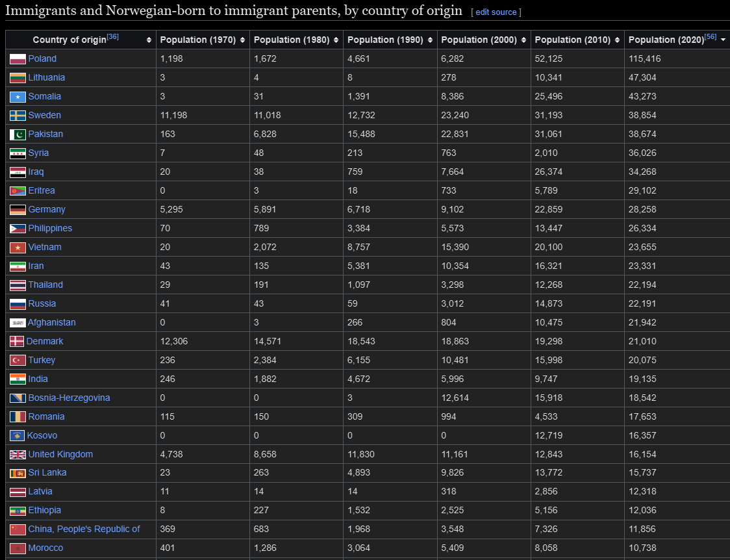Sort table by Country of origin
Screen dimensions: 730x560
coord(149,40)
